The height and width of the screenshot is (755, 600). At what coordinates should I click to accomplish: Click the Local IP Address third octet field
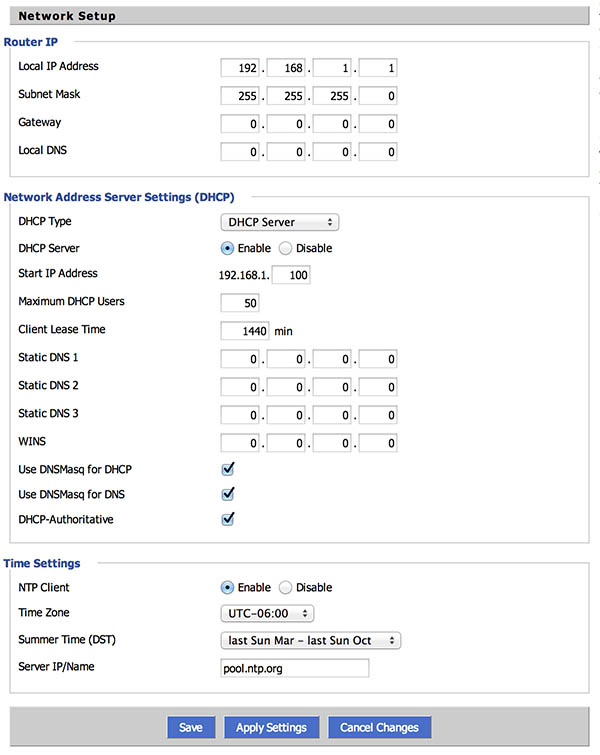point(332,68)
